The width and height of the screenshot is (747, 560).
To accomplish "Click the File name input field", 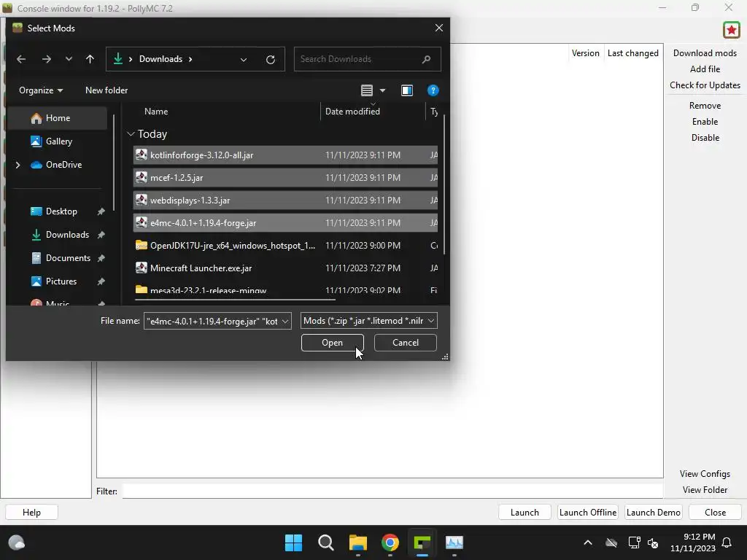I will coord(212,321).
